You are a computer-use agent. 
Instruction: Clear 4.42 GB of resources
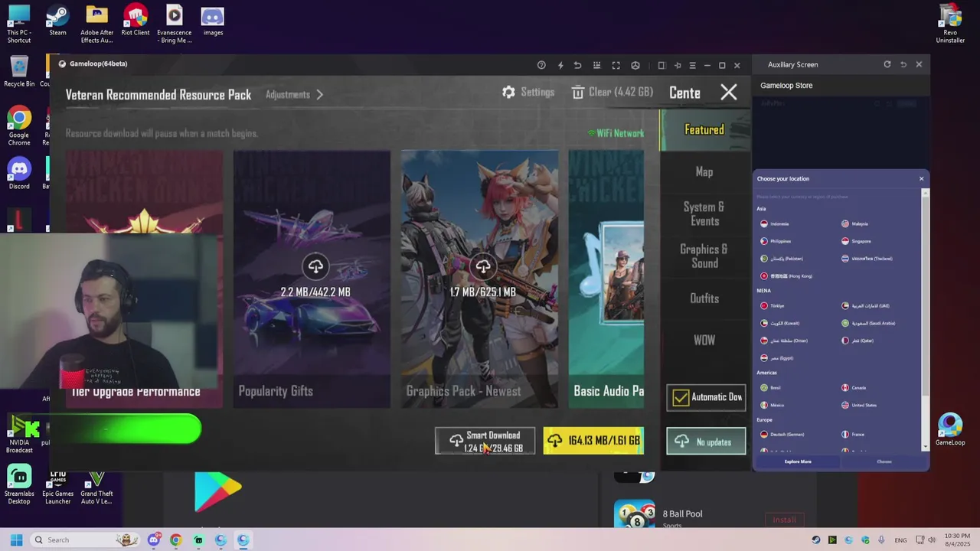tap(612, 92)
